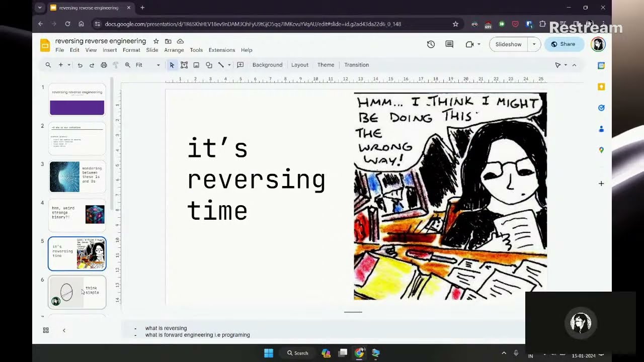The height and width of the screenshot is (362, 644).
Task: Click the Background button
Action: pyautogui.click(x=267, y=65)
